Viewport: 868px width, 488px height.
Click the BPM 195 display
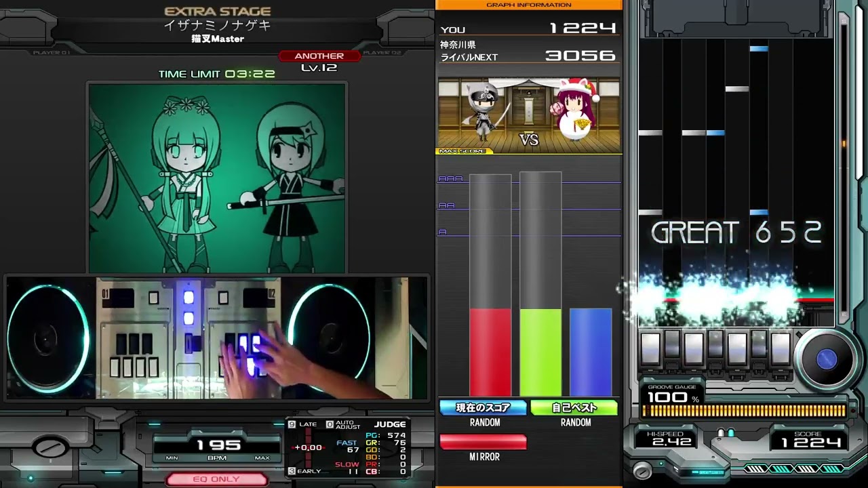218,445
